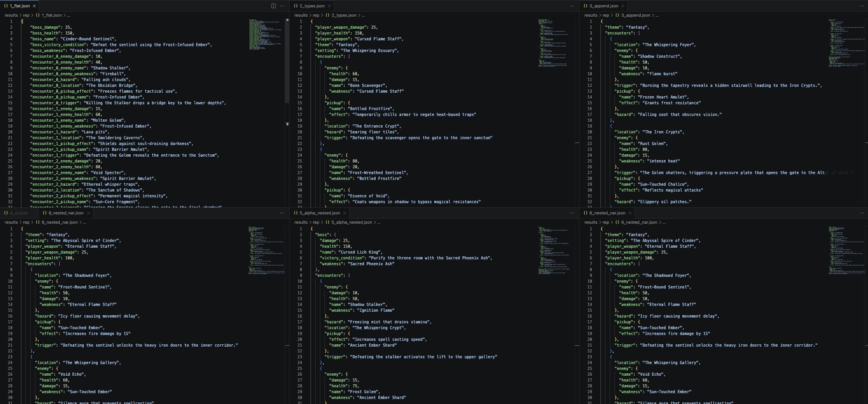868x404 pixels.
Task: Click "Bone Scavenger" in 2_types.json
Action: click(x=366, y=85)
